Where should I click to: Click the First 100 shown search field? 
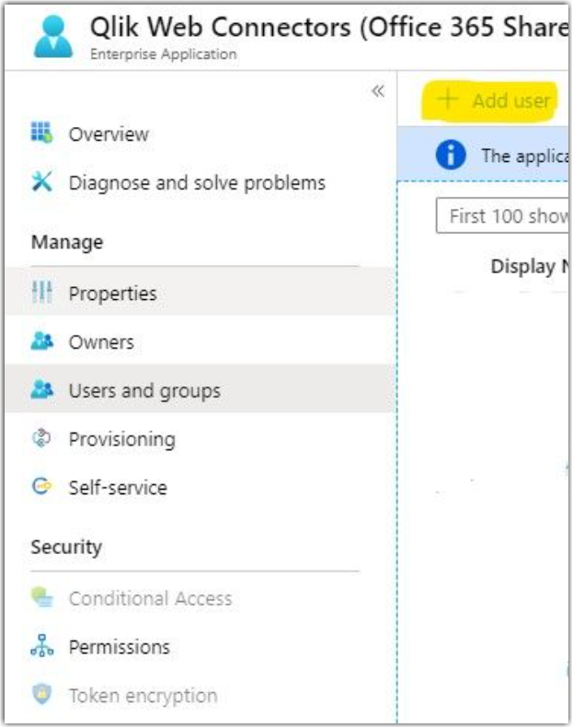[x=503, y=216]
